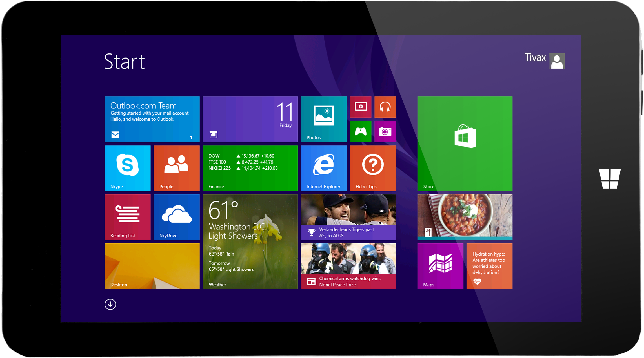Tap the Windows logo button on the bezel

click(610, 178)
